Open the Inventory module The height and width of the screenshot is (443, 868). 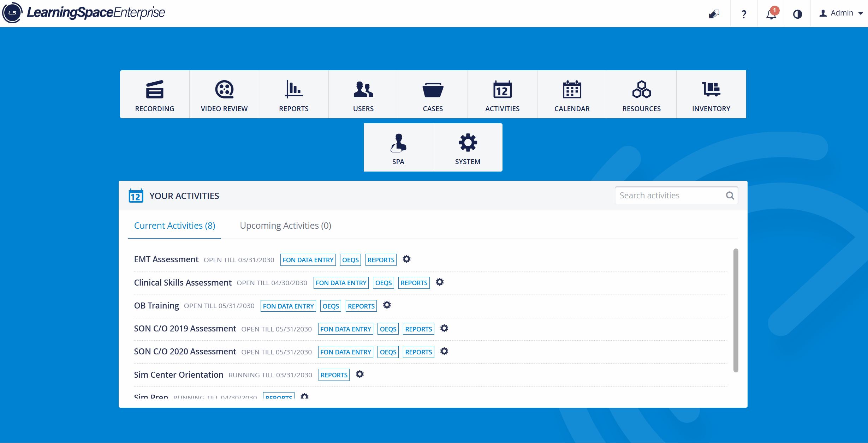[x=711, y=94]
